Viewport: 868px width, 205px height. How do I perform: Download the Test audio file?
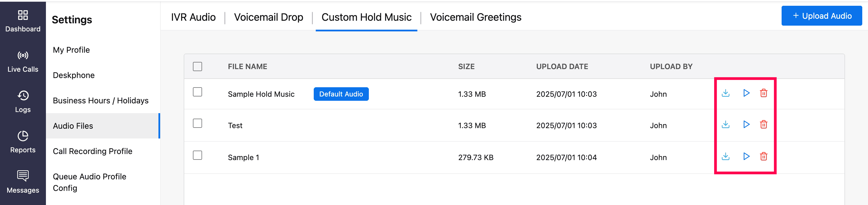point(725,125)
